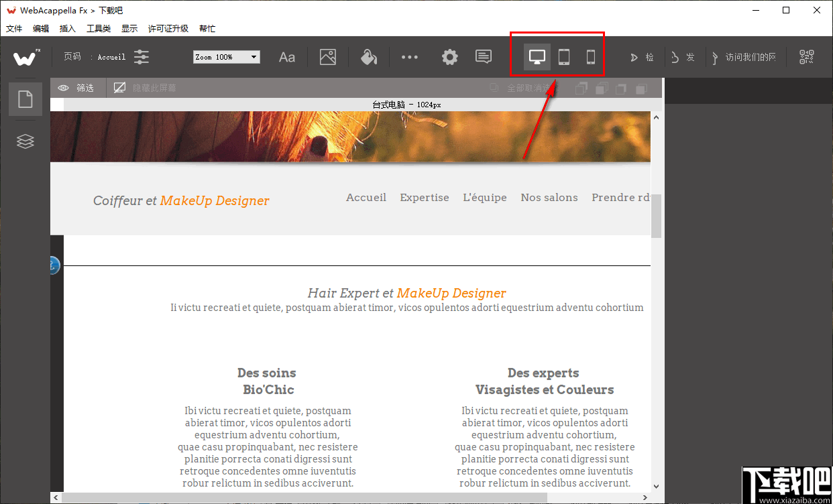Screen dimensions: 833x504
Task: Click the preview 检 button
Action: [642, 58]
